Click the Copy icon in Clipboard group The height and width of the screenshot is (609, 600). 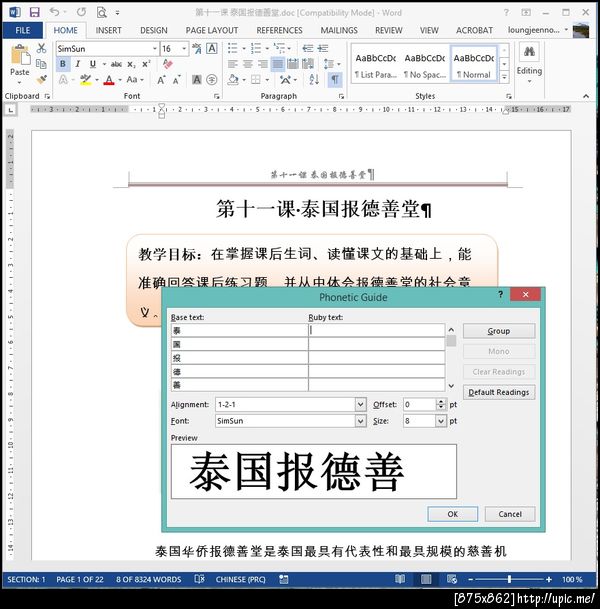(x=41, y=64)
